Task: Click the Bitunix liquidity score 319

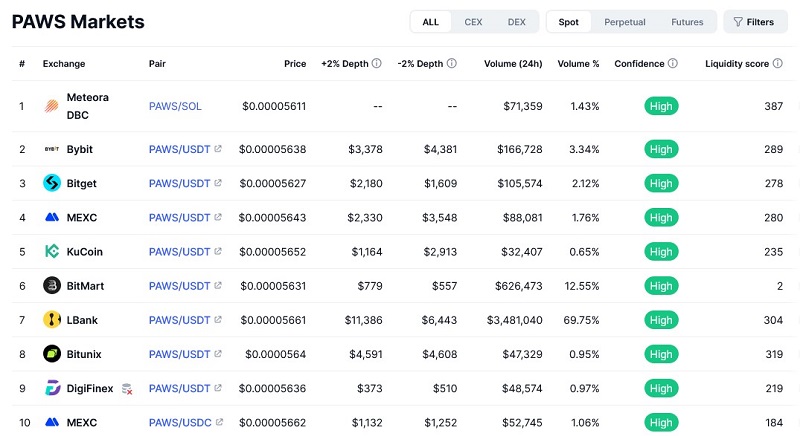Action: click(x=774, y=354)
